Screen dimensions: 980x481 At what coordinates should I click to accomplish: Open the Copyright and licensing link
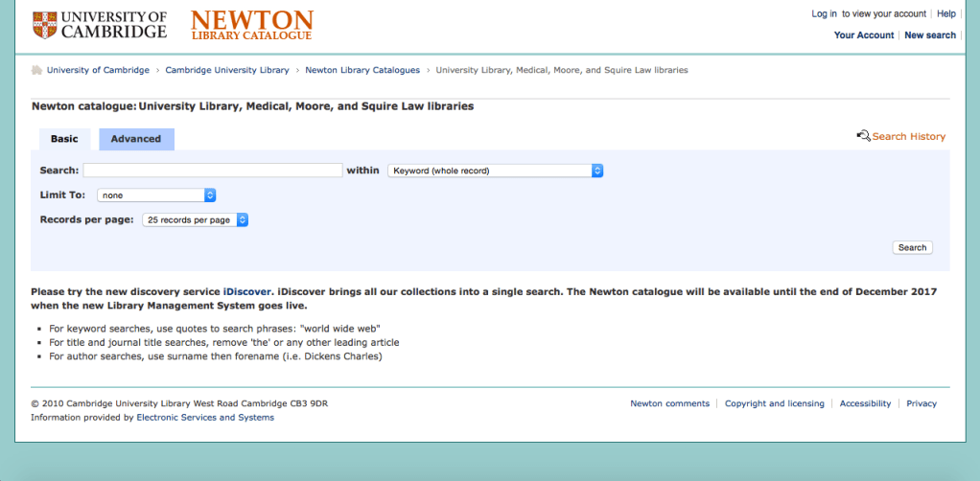tap(774, 403)
